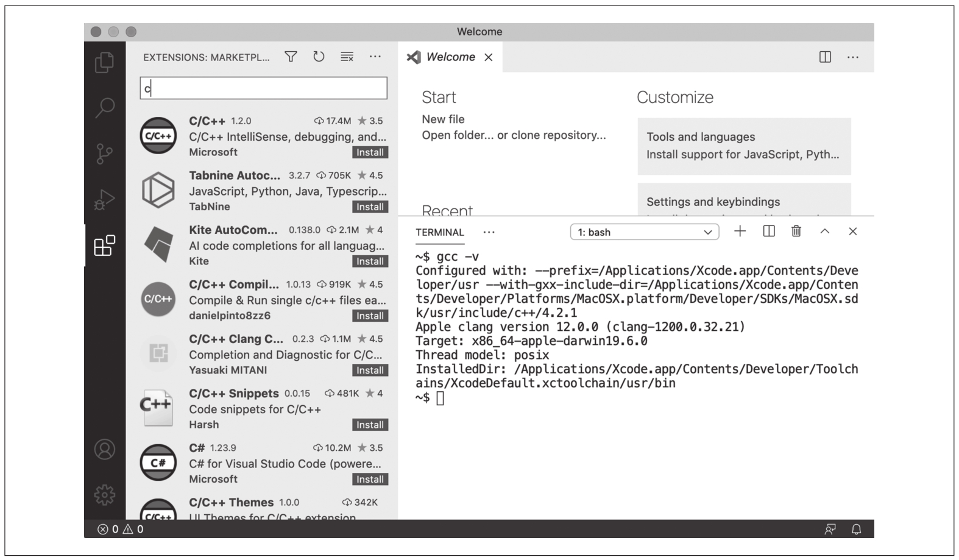Screen dimensions: 959x560
Task: Split the editor to the right
Action: pos(825,57)
